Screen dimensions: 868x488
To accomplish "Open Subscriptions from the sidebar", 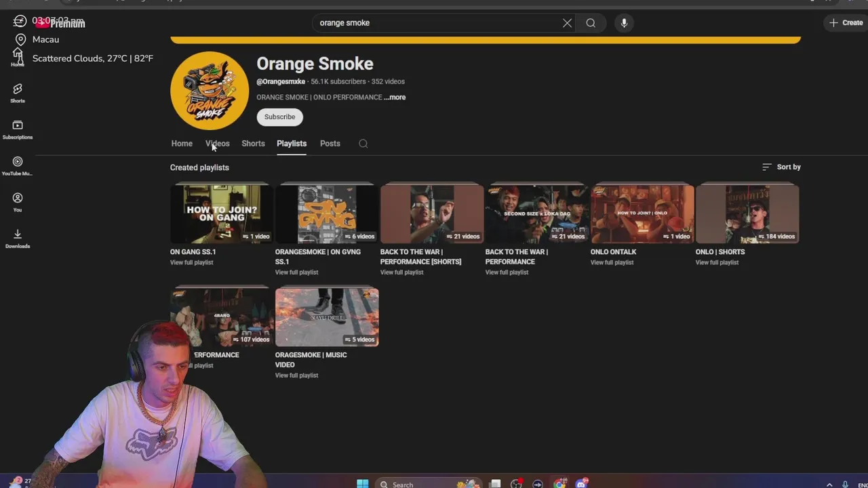I will 18,130.
